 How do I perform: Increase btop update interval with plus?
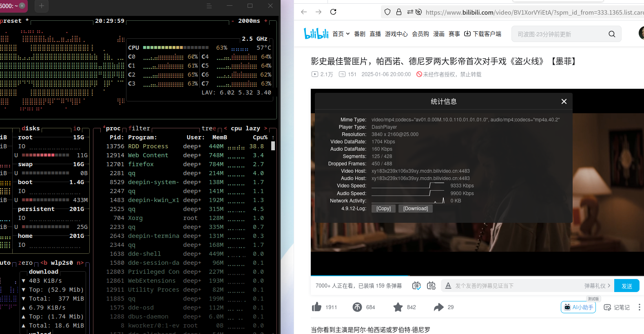click(266, 21)
